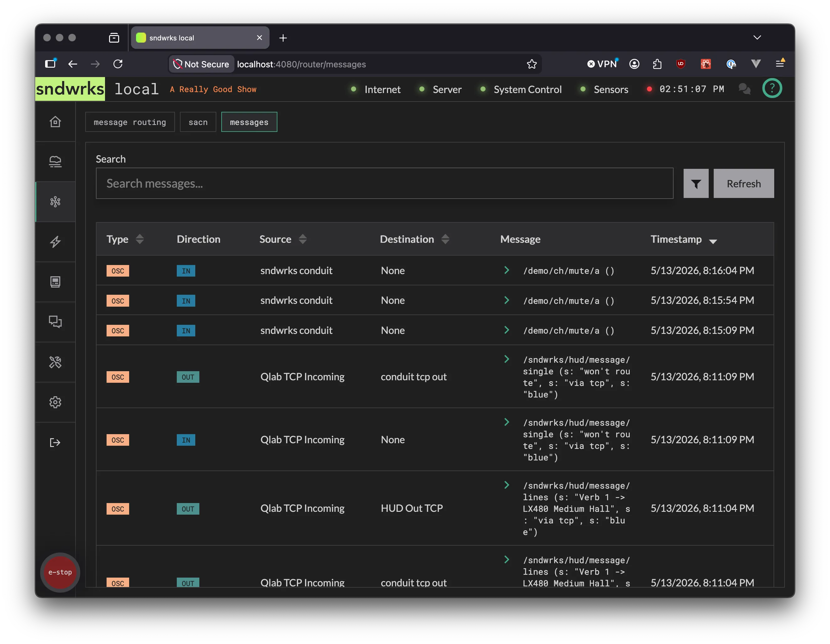Click the Refresh button
This screenshot has width=830, height=644.
tap(743, 184)
